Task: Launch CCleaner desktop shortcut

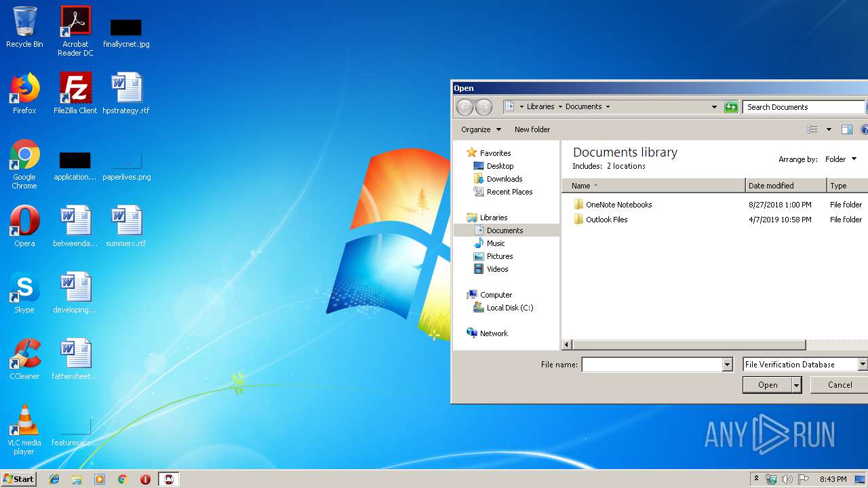Action: tap(24, 359)
